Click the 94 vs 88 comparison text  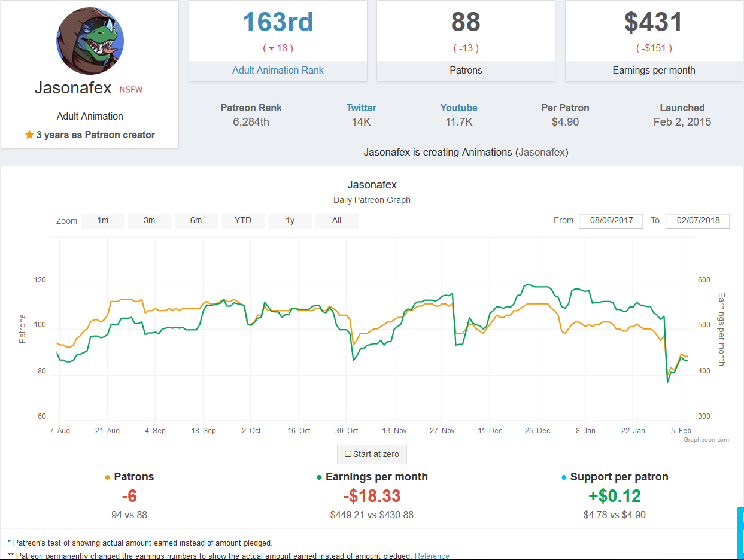(x=129, y=515)
